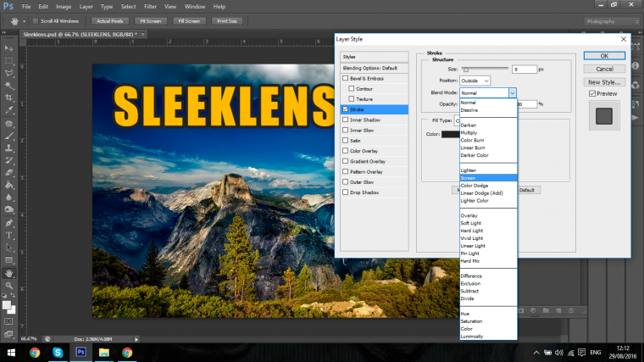Select the Paint Bucket tool
Screen dimensions: 644x362
tap(8, 185)
